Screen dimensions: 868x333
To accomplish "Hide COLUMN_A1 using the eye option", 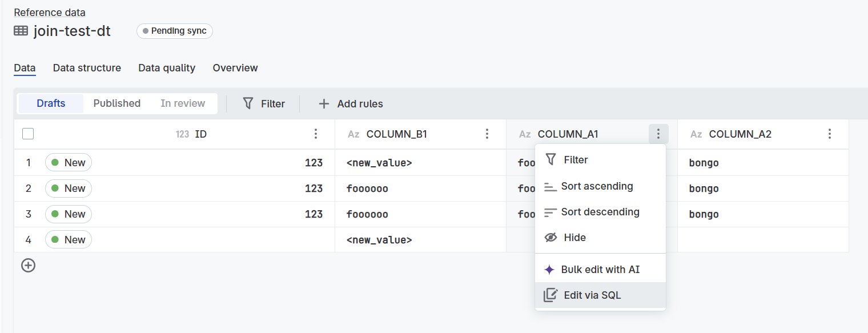I will [574, 237].
